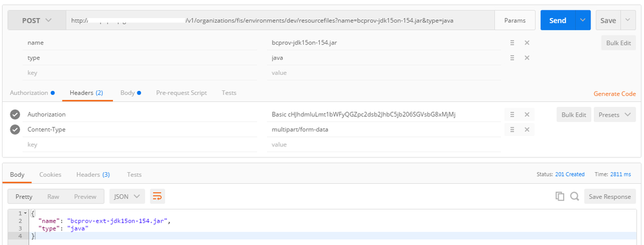Image resolution: width=644 pixels, height=245 pixels.
Task: Open the Presets dropdown
Action: click(614, 115)
